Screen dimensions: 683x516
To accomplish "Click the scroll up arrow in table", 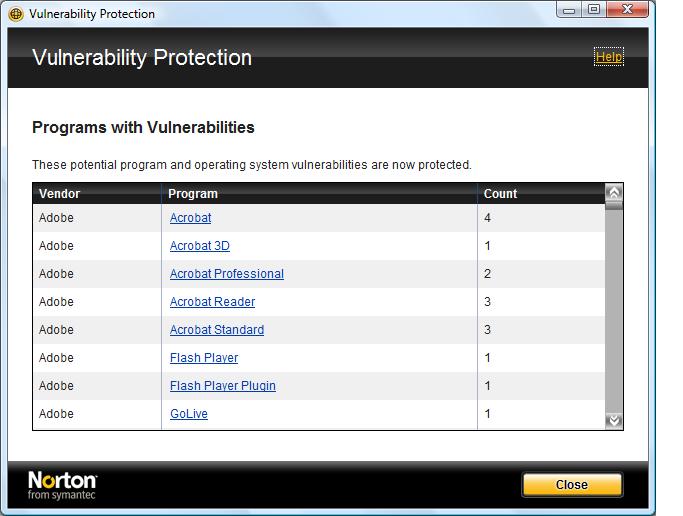I will point(614,193).
